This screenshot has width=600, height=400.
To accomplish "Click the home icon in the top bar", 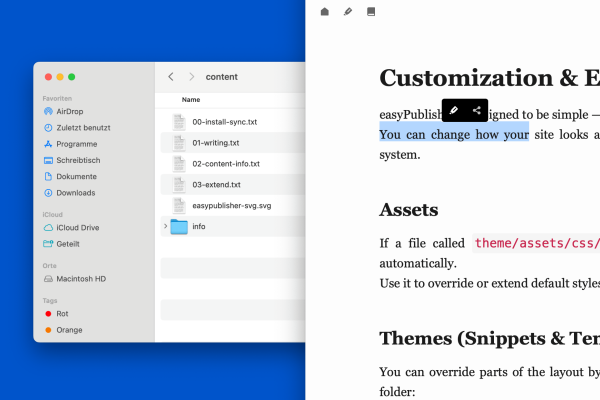I will point(324,12).
